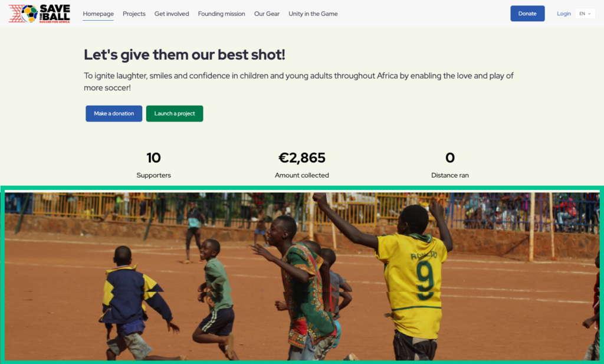Click the blue Donate button

[x=527, y=14]
